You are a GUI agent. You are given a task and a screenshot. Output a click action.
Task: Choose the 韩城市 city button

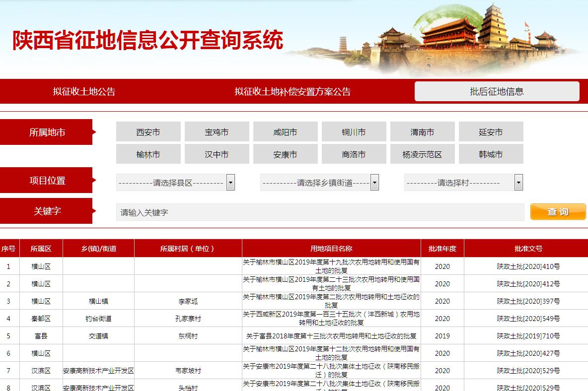[x=491, y=154]
